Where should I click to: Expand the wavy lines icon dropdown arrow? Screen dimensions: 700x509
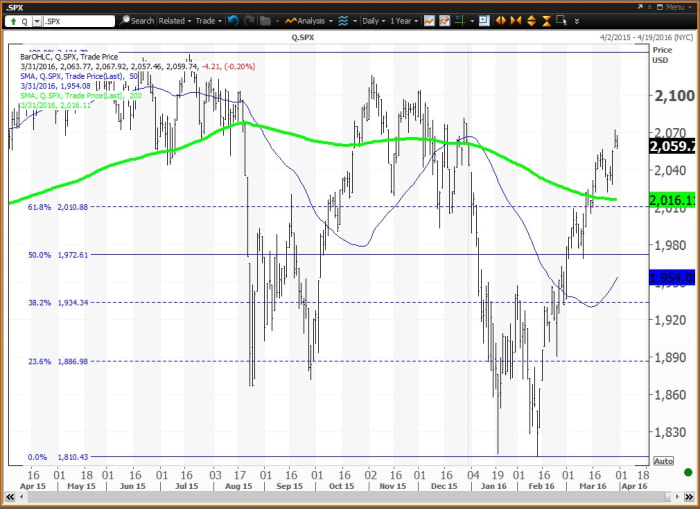pyautogui.click(x=355, y=21)
